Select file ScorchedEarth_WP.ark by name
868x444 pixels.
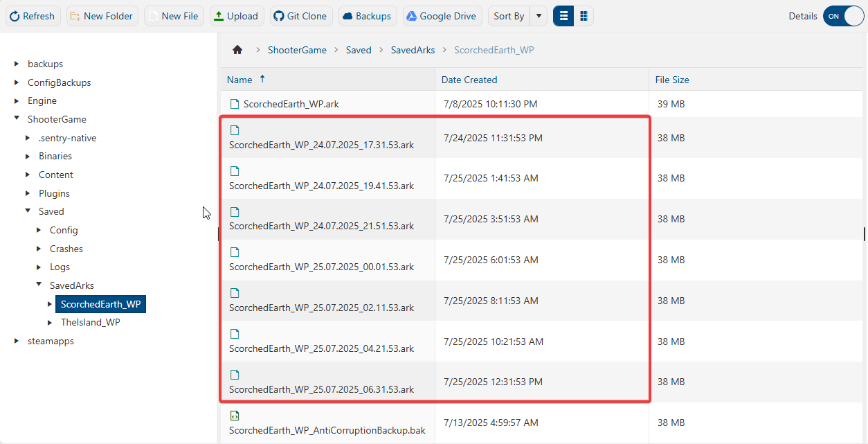pos(291,104)
